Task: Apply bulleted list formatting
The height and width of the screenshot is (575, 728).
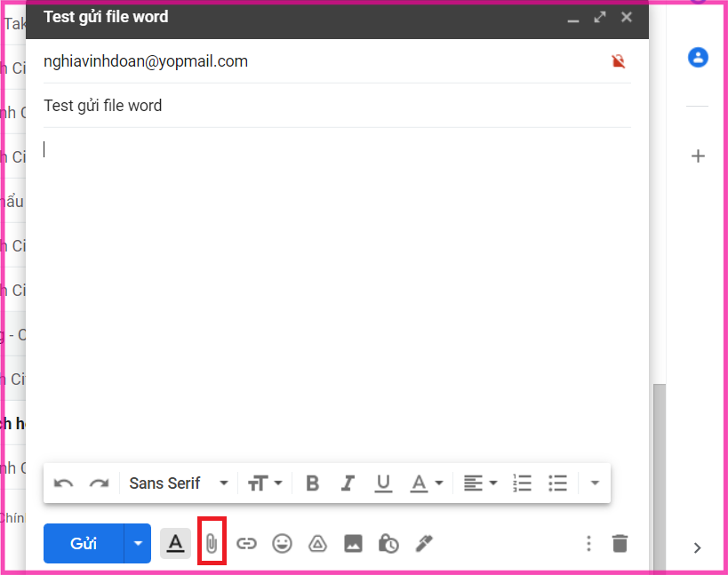Action: click(557, 483)
